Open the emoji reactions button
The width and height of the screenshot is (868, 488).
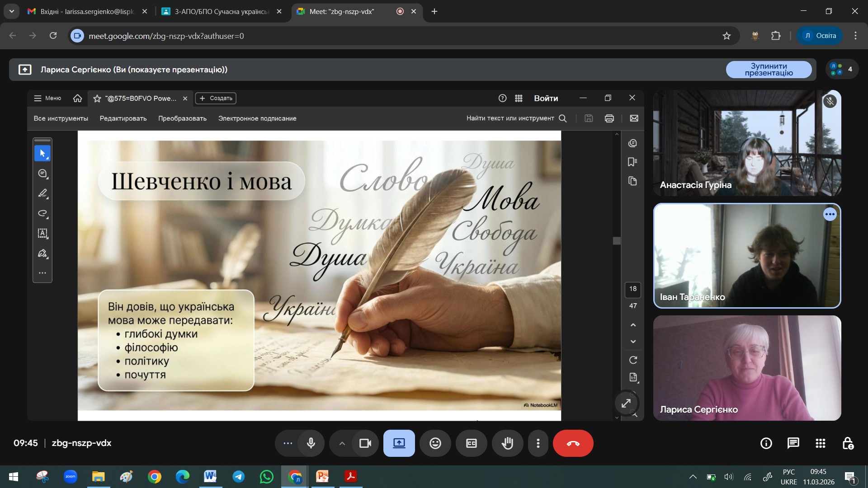coord(435,443)
